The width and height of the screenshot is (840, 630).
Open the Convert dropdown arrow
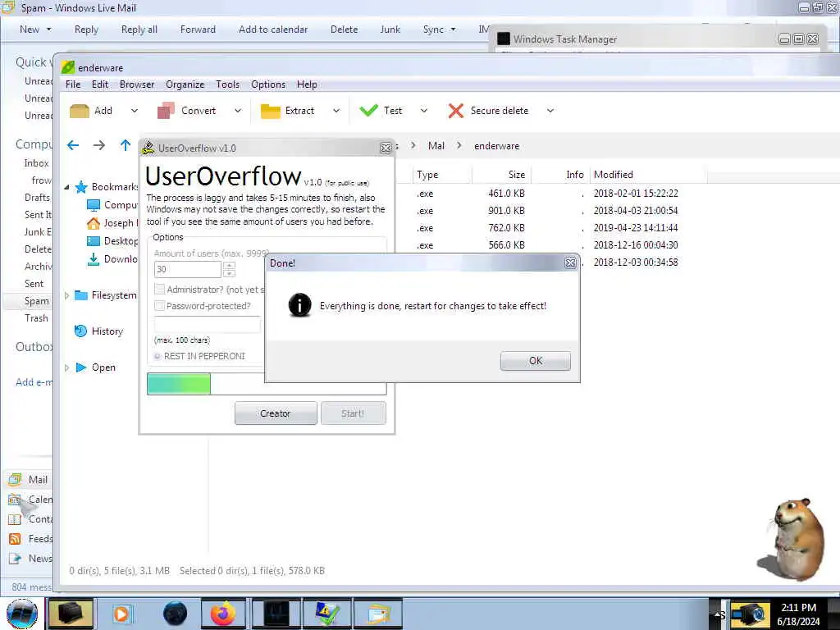click(238, 111)
